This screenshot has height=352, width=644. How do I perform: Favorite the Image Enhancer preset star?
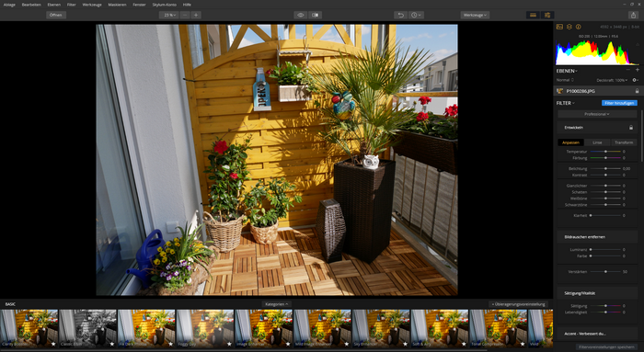click(288, 344)
